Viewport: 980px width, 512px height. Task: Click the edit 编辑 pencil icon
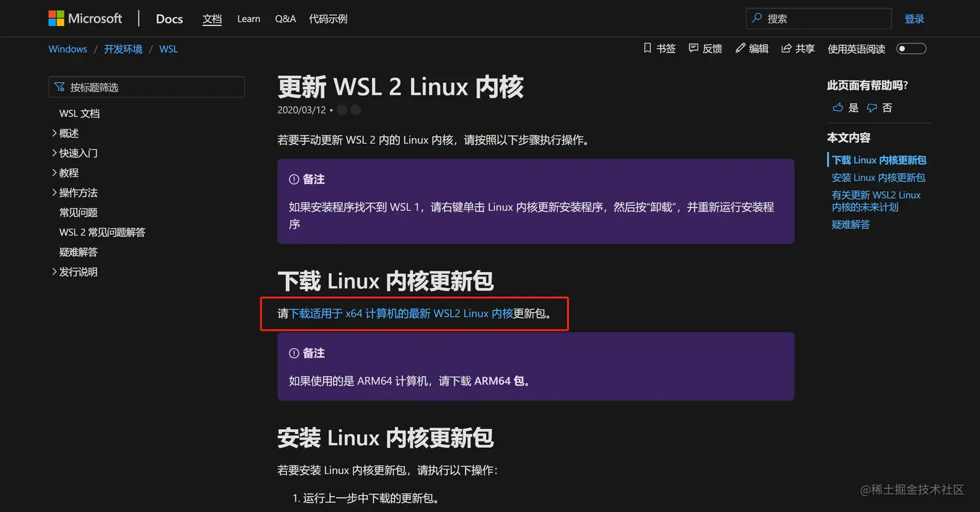(x=740, y=49)
